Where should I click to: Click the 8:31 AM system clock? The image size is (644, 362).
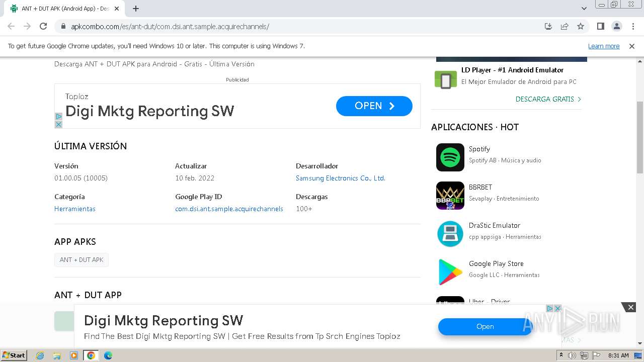(618, 355)
